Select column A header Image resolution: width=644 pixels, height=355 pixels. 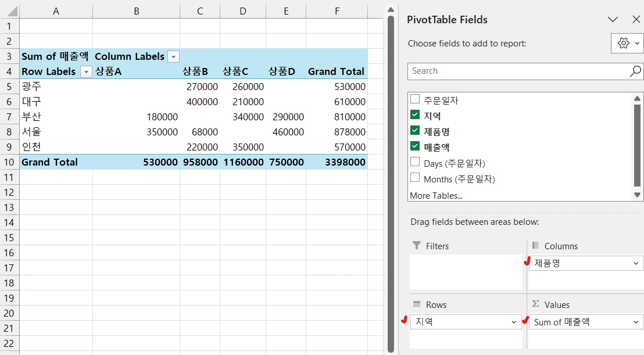tap(56, 11)
